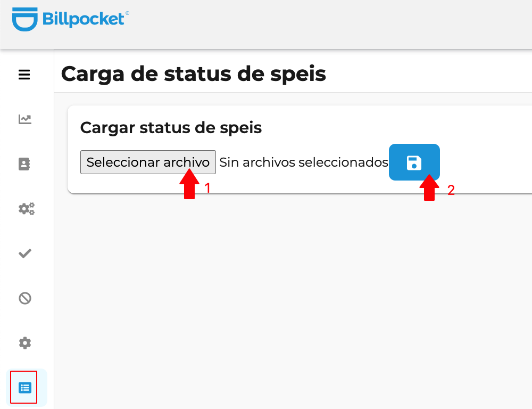Click the "Carga de status de speis" page heading
Screen dimensions: 532x409
[193, 74]
